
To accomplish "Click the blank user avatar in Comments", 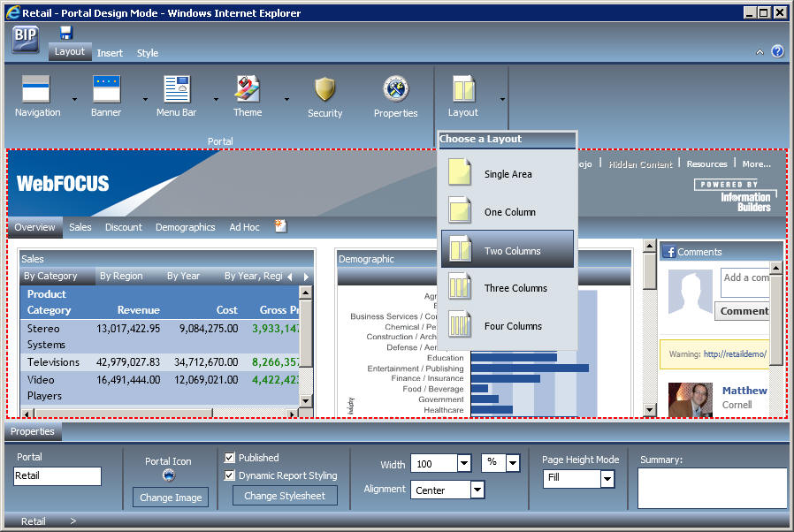I will click(691, 292).
